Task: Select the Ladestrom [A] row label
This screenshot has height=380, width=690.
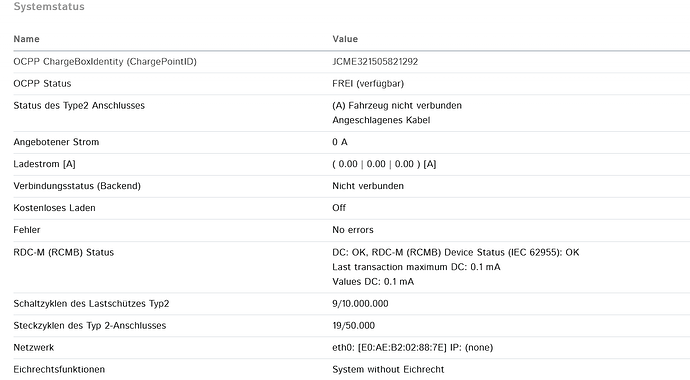Action: 44,164
